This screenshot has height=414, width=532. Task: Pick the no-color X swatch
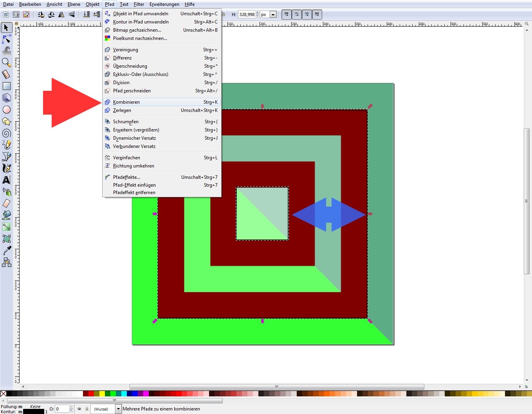tap(3, 393)
